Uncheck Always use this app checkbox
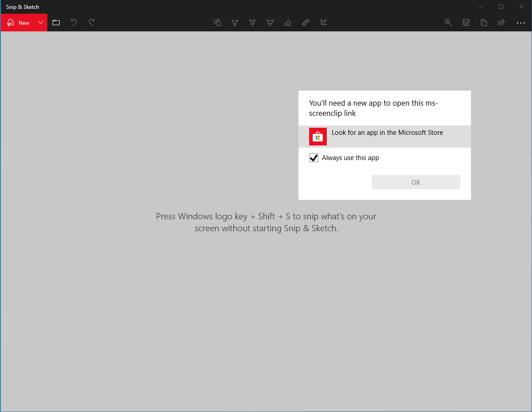This screenshot has width=532, height=412. pos(314,158)
